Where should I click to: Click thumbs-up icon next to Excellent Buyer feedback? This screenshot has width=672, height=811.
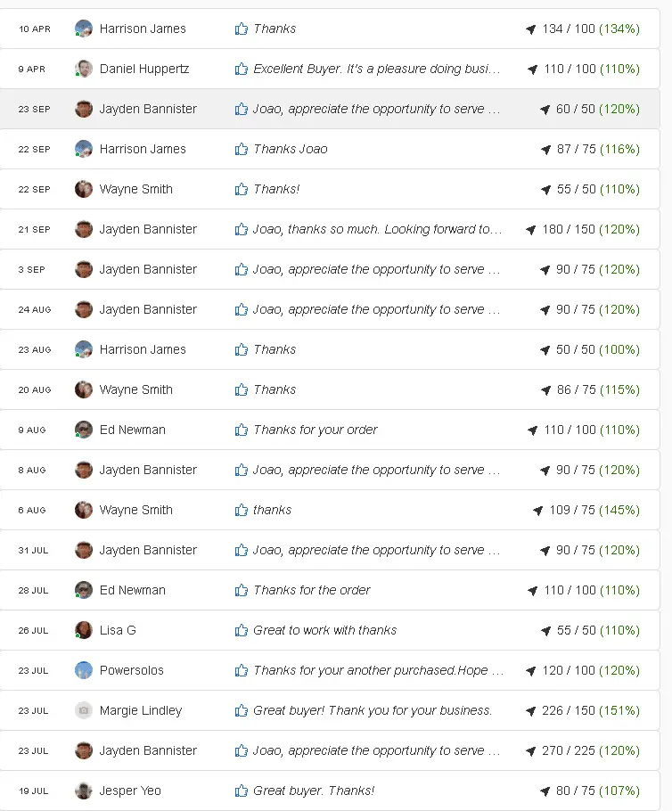click(241, 69)
